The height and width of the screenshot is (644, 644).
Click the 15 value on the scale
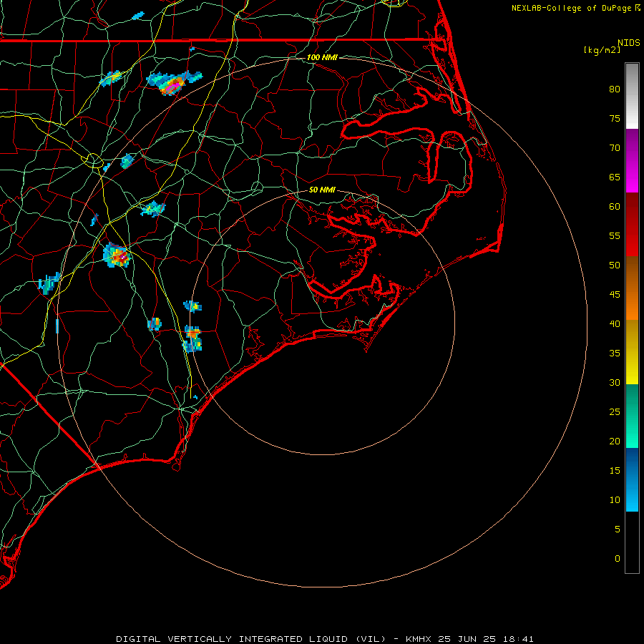tap(615, 471)
